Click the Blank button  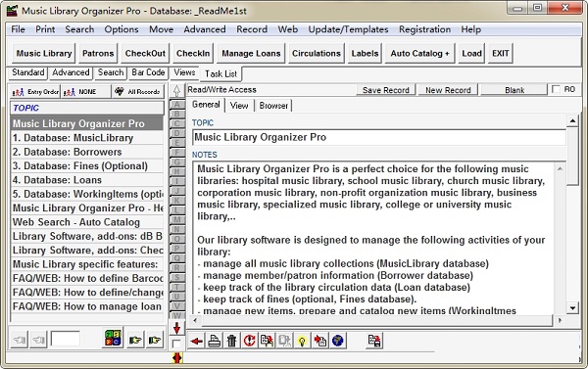(514, 90)
